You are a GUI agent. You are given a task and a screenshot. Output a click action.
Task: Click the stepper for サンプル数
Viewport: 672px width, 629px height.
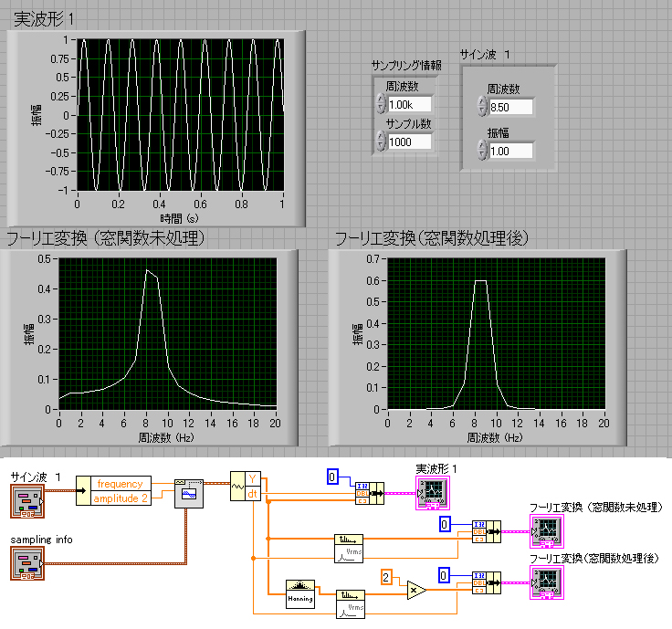(381, 141)
